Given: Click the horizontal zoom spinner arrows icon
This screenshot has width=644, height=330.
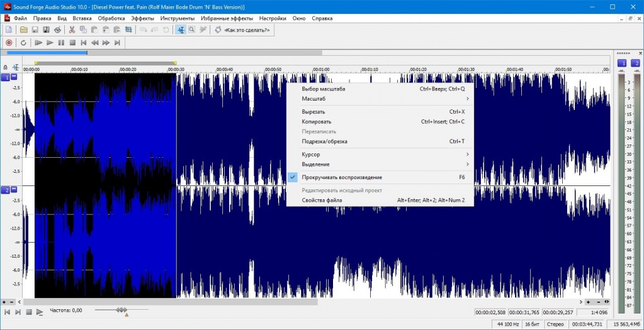Looking at the screenshot, I should point(607,302).
